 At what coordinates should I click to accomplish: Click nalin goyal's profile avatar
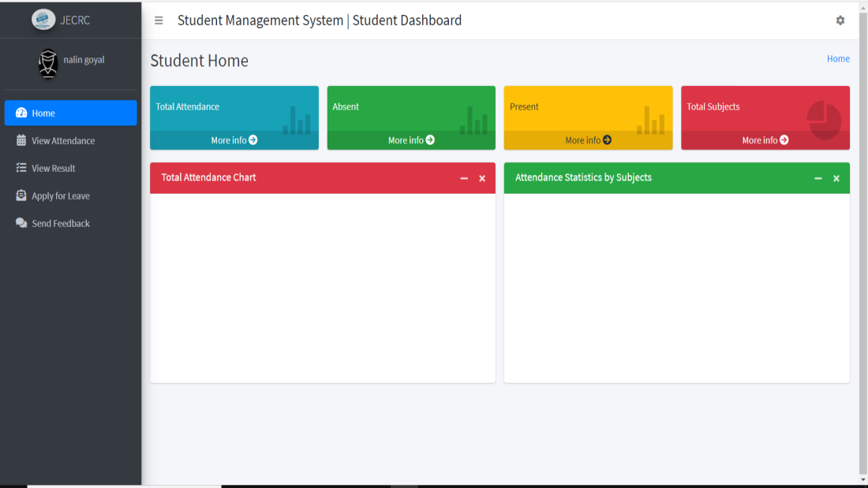[x=48, y=64]
